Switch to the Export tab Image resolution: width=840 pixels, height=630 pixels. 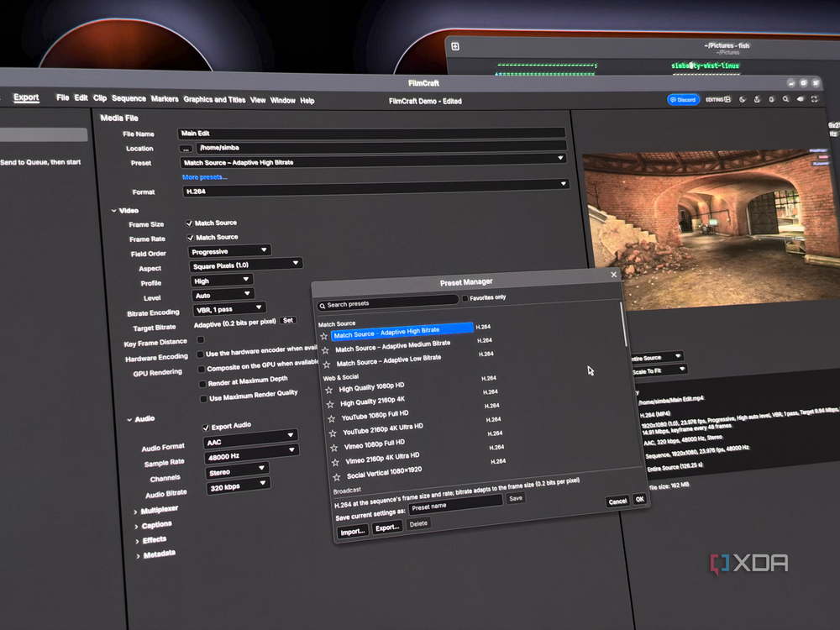(26, 97)
